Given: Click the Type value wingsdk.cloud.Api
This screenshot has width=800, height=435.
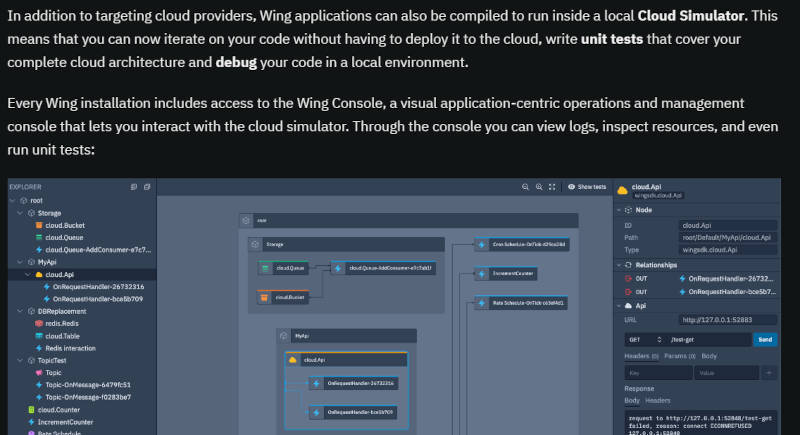Looking at the screenshot, I should click(x=728, y=250).
